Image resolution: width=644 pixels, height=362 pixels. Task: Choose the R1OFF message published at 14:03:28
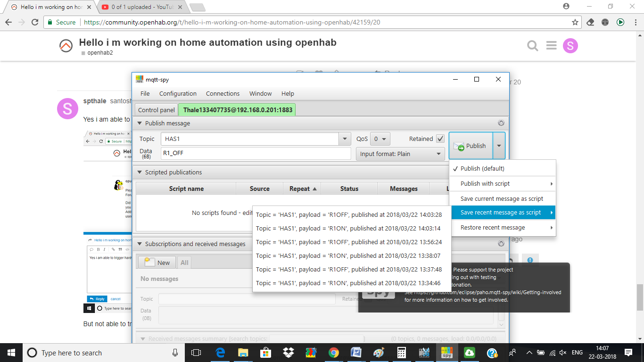pos(349,215)
